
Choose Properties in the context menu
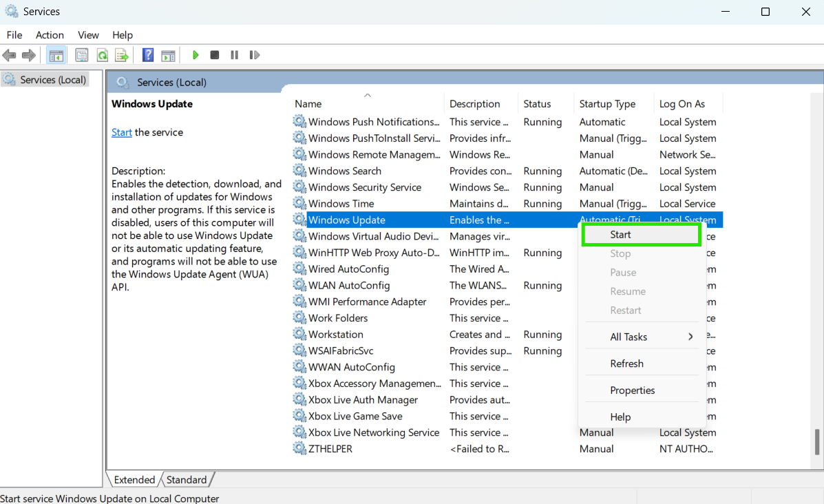641,390
